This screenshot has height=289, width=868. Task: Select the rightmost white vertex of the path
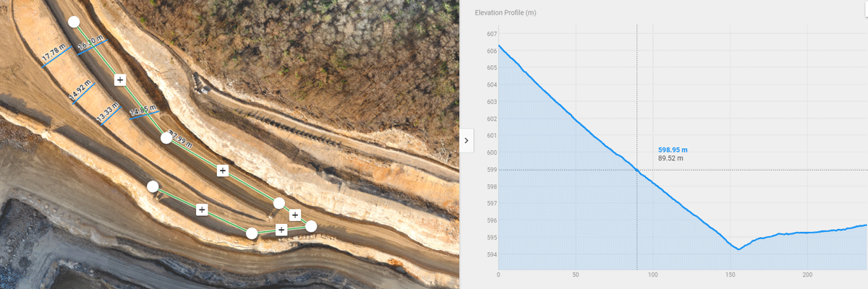[311, 226]
